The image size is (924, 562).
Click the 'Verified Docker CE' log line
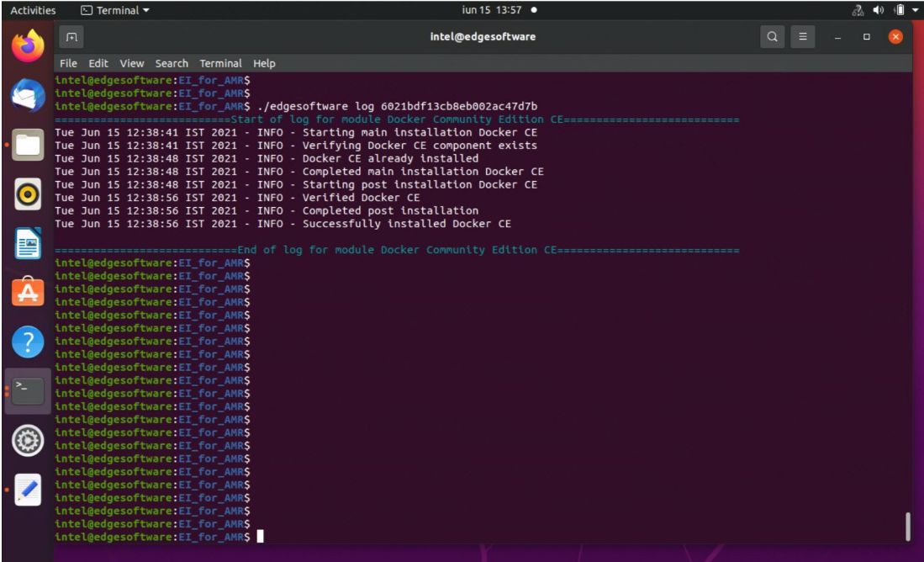pos(237,198)
